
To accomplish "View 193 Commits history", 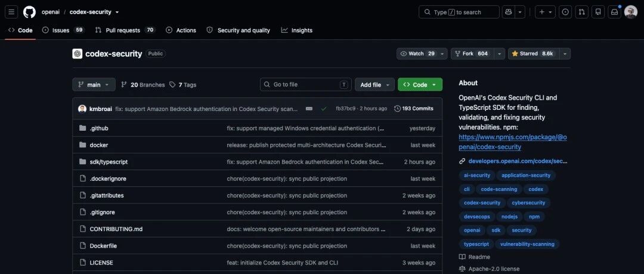I will point(414,109).
